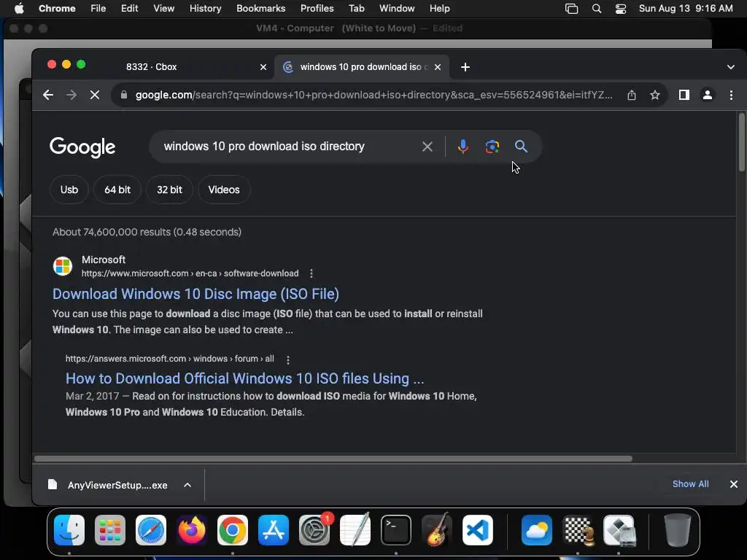The height and width of the screenshot is (560, 747).
Task: Open the Chrome profile avatar
Action: [x=708, y=95]
